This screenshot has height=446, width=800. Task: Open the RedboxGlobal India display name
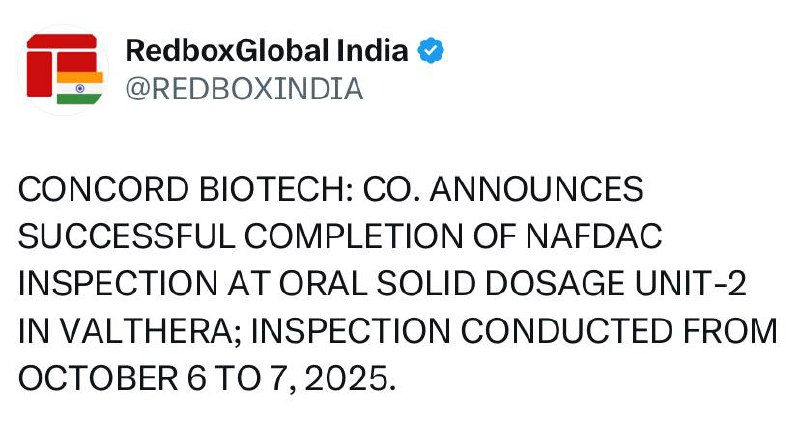(267, 50)
